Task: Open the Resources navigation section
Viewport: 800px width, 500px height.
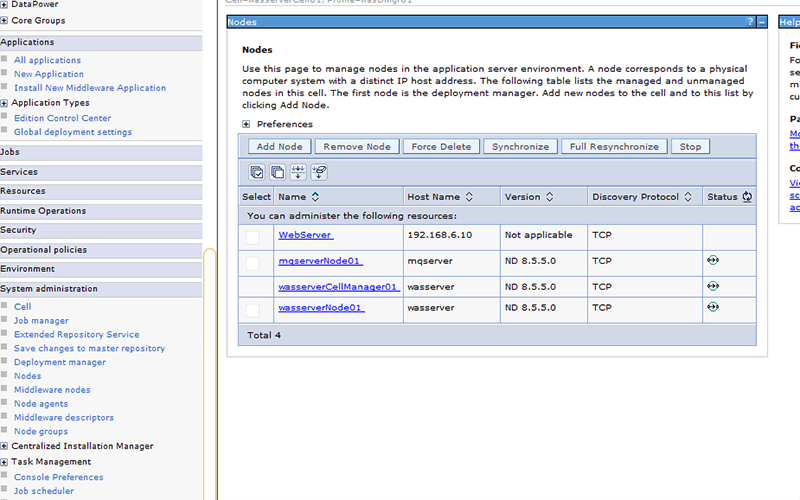Action: 101,191
